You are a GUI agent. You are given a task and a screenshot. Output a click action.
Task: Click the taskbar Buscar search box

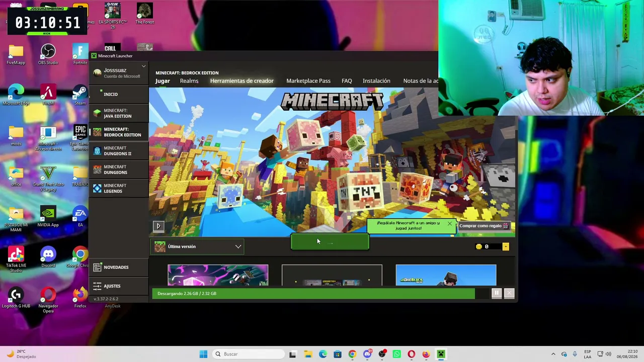pyautogui.click(x=249, y=354)
